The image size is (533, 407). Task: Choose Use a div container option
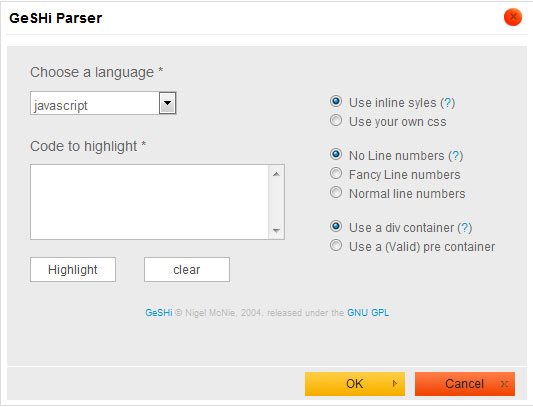tap(336, 226)
